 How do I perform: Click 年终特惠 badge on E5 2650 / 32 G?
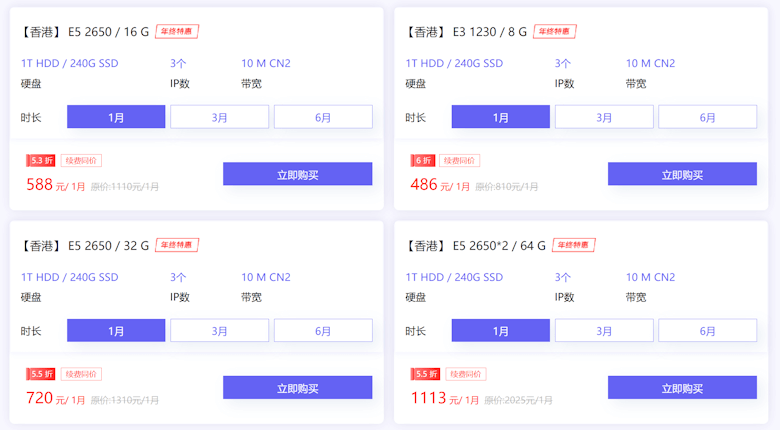(177, 245)
